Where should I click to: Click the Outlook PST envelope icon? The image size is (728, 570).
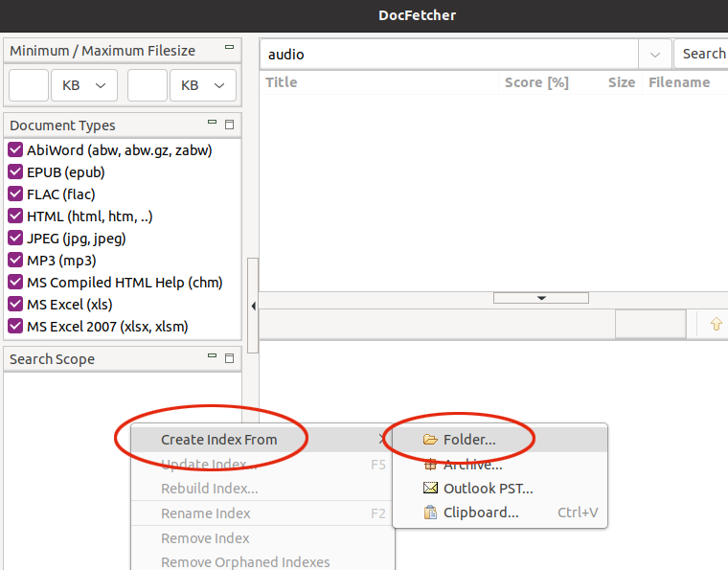tap(430, 488)
